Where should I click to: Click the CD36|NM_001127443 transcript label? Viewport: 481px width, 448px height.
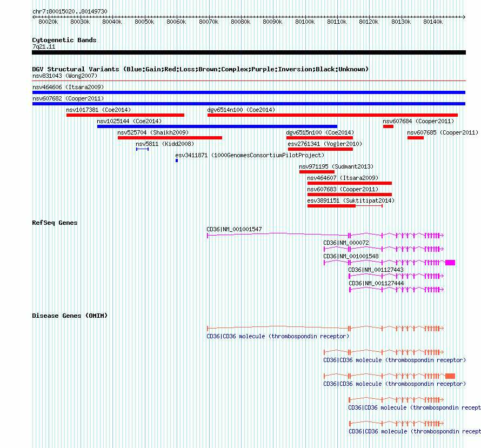376,270
